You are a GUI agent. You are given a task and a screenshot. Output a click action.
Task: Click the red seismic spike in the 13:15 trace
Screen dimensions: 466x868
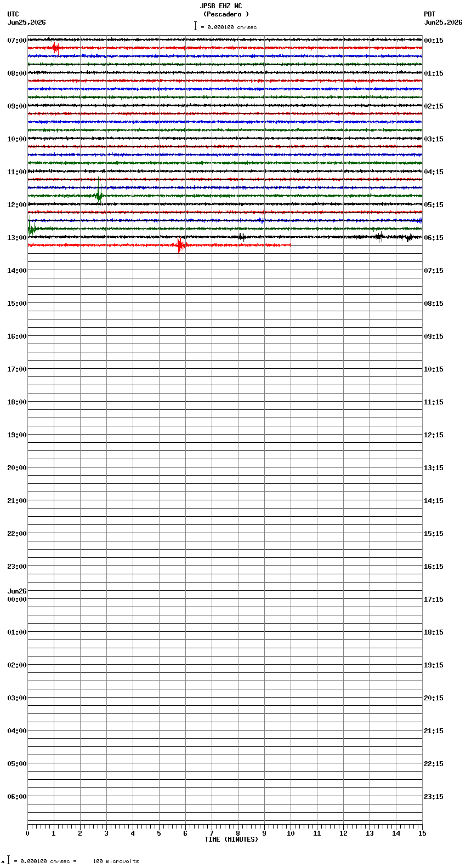[x=180, y=245]
